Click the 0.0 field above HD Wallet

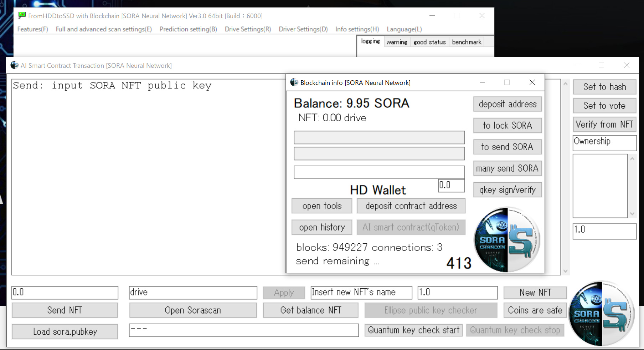[451, 185]
